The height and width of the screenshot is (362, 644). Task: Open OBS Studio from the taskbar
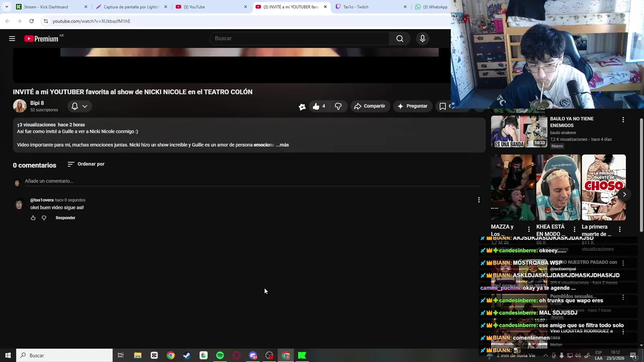point(269,355)
